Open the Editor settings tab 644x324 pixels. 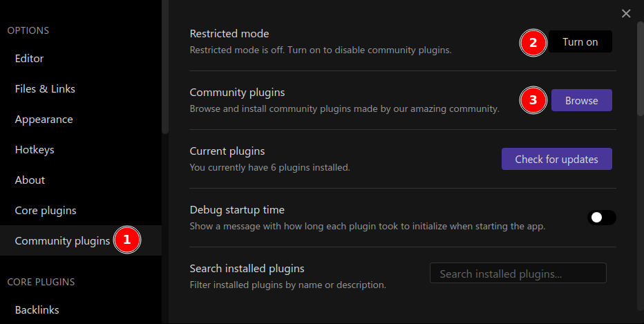29,59
